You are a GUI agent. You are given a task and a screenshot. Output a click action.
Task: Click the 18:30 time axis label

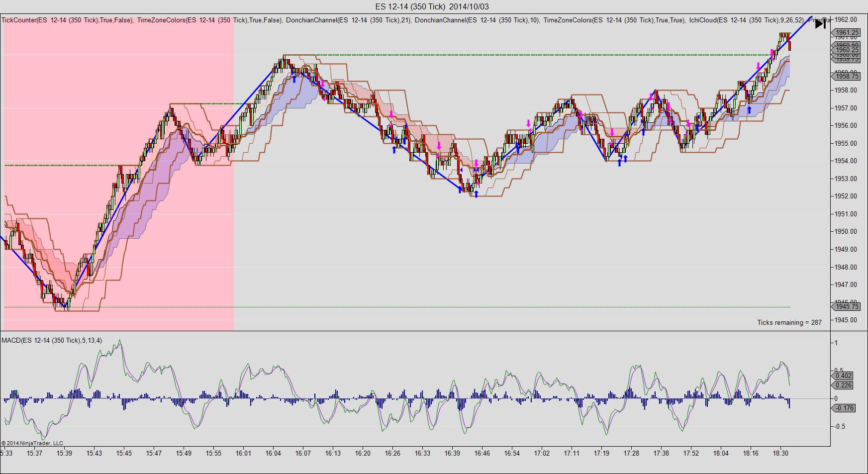[781, 453]
